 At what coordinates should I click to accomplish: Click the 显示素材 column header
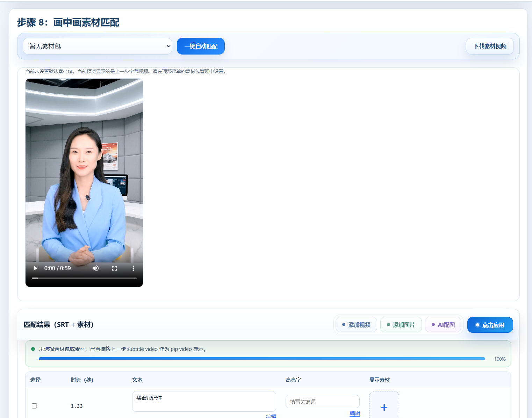click(x=380, y=380)
